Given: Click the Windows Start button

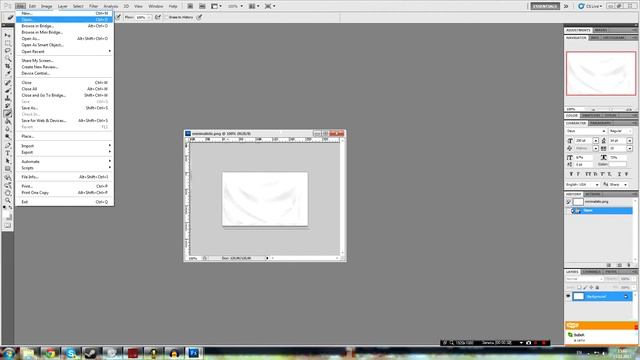Looking at the screenshot, I should (8, 353).
